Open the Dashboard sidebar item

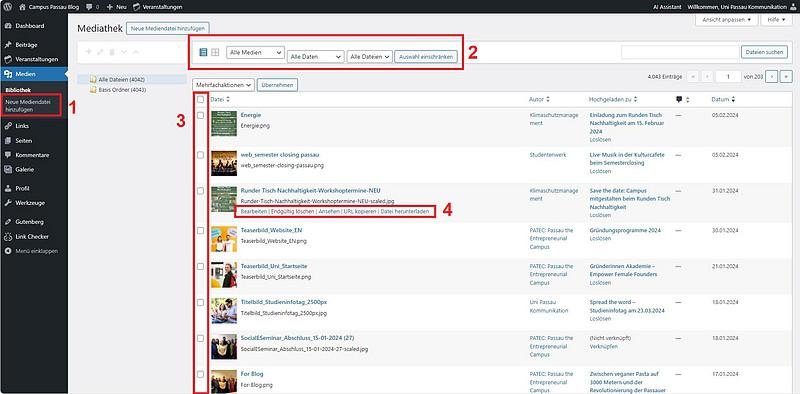pos(29,26)
